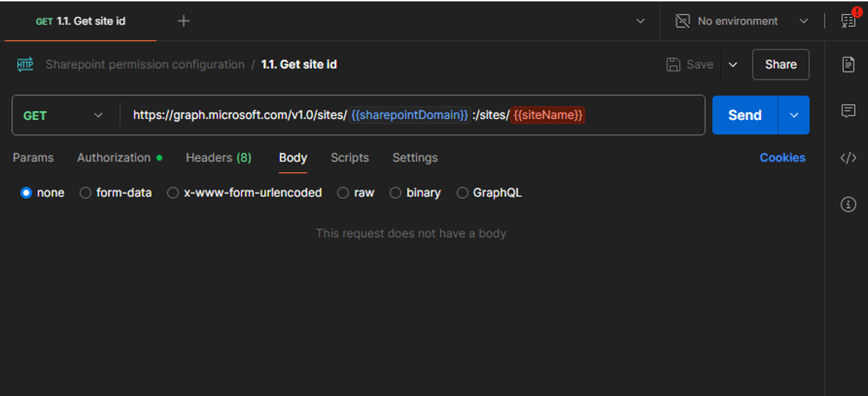Open the Cookies link
The image size is (868, 396).
pos(782,158)
